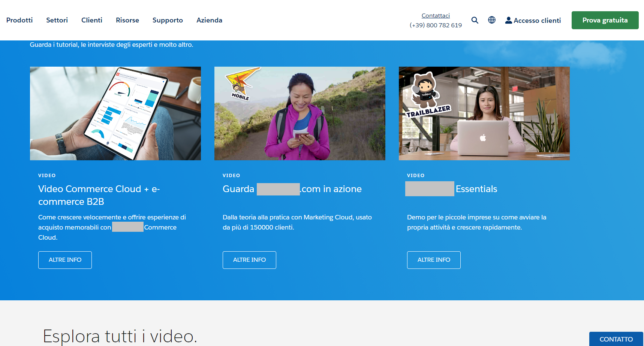644x346 pixels.
Task: Click the tablet dashboard video thumbnail
Action: pyautogui.click(x=115, y=113)
